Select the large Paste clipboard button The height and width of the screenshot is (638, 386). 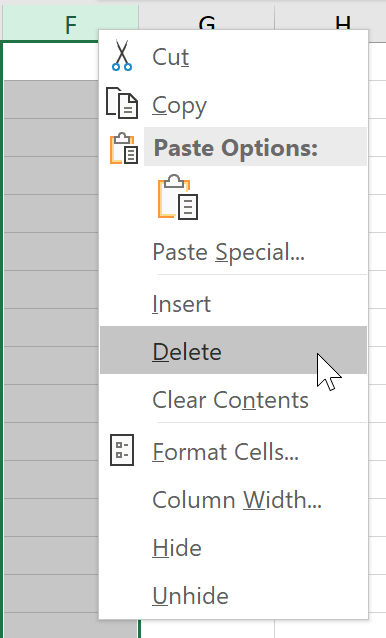(178, 197)
